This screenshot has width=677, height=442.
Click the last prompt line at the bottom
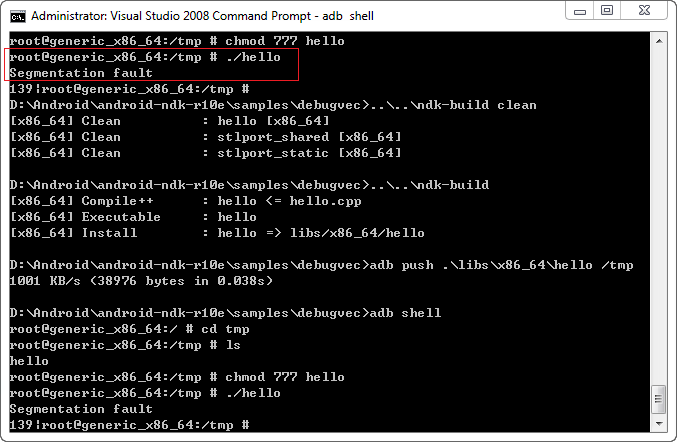pyautogui.click(x=129, y=425)
